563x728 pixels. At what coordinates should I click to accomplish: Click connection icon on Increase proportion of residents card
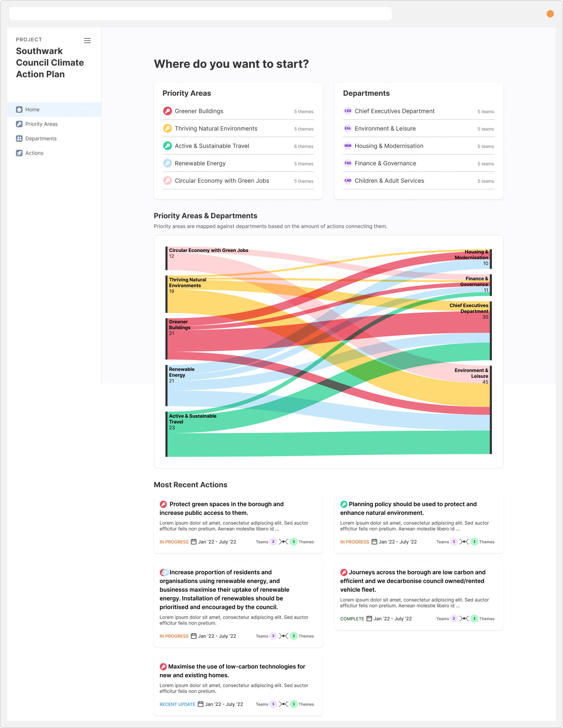283,636
